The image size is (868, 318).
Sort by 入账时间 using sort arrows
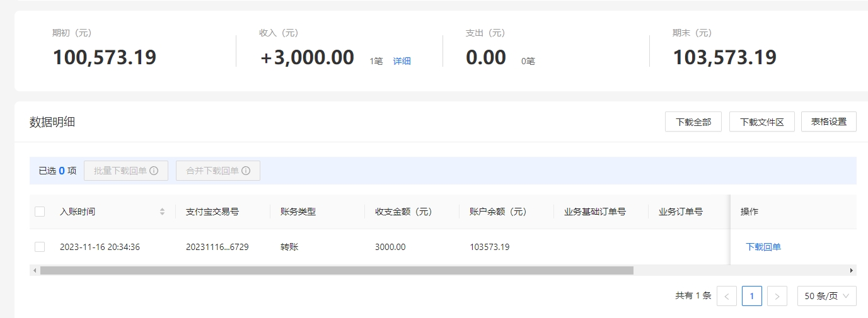[x=163, y=212]
